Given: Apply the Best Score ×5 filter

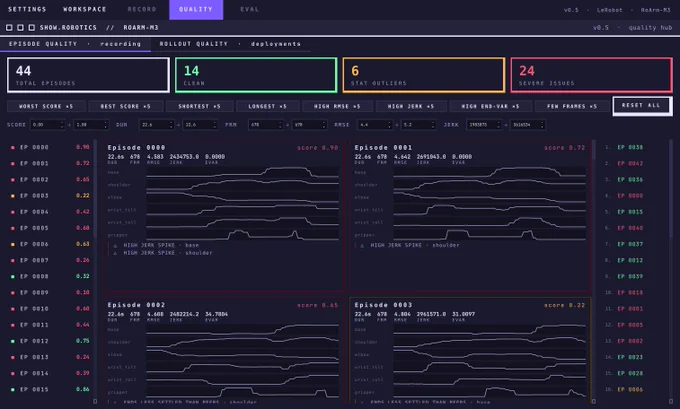Looking at the screenshot, I should point(126,106).
